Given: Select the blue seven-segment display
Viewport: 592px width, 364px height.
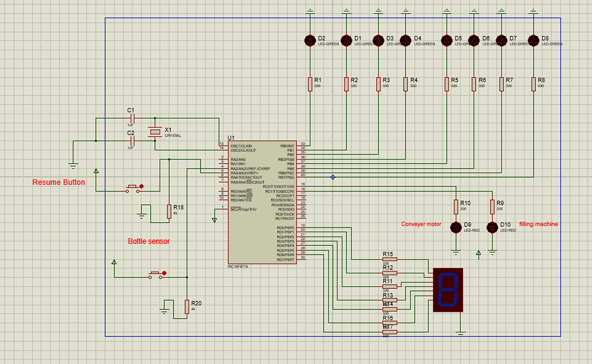Looking at the screenshot, I should (448, 290).
